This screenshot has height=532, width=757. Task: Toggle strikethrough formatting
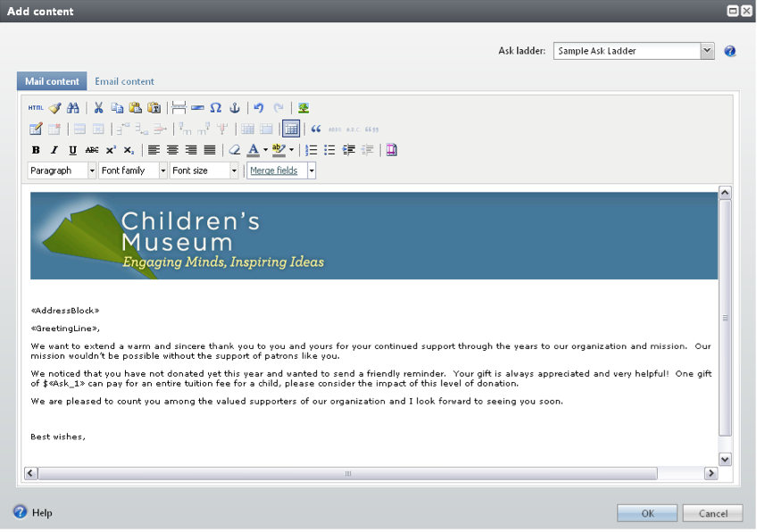(x=92, y=150)
